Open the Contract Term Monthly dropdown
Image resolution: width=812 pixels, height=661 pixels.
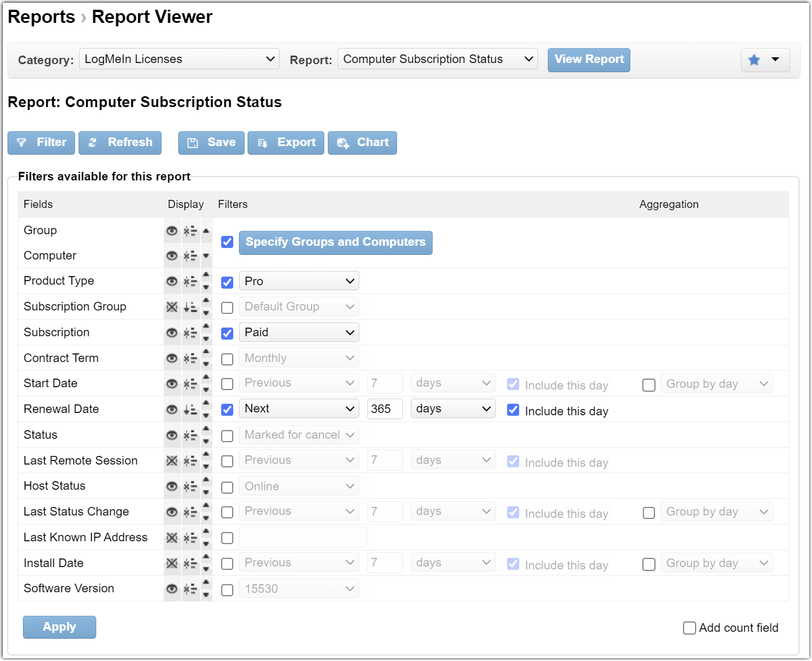point(299,358)
